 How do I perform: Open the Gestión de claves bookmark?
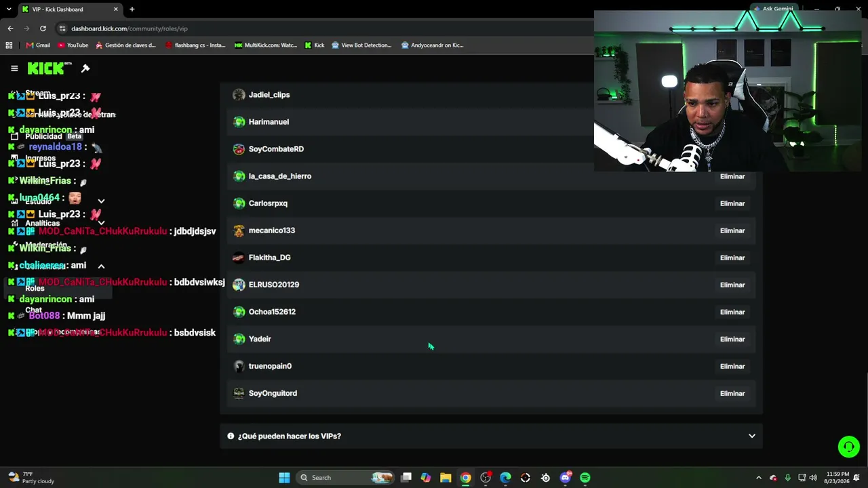click(x=126, y=45)
